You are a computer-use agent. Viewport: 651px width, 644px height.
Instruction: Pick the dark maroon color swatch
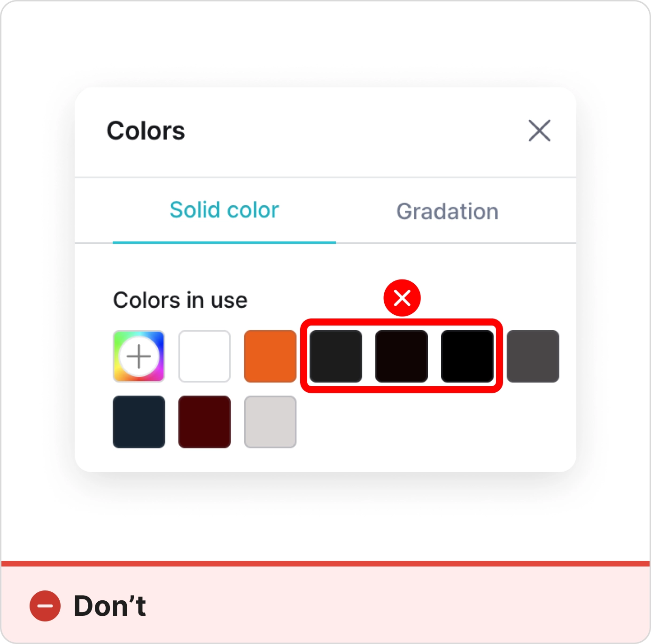204,422
